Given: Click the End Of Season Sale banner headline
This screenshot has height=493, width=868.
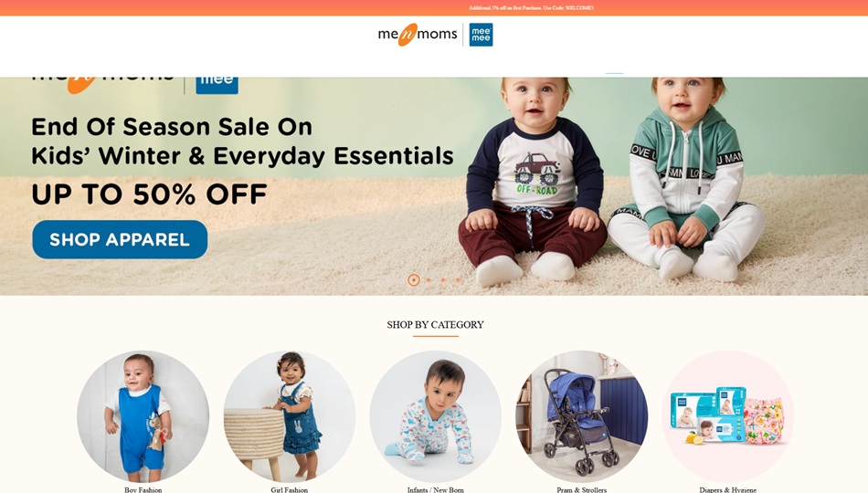Looking at the screenshot, I should point(242,142).
